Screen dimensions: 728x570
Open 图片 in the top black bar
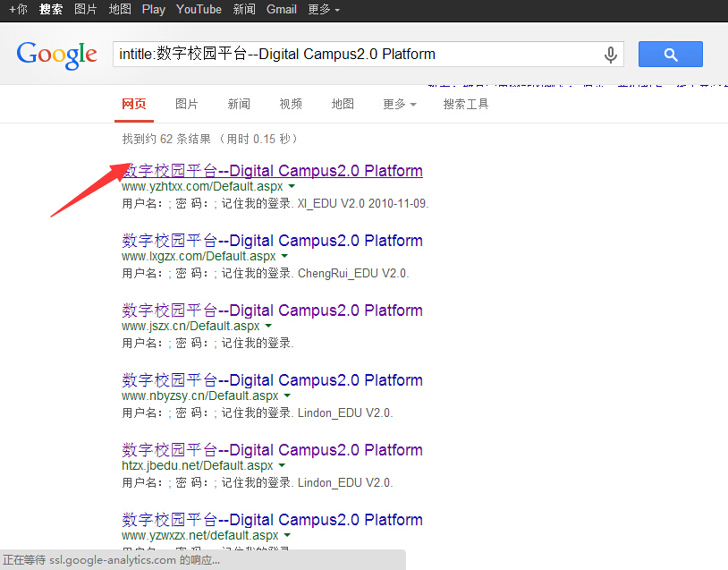[x=86, y=9]
